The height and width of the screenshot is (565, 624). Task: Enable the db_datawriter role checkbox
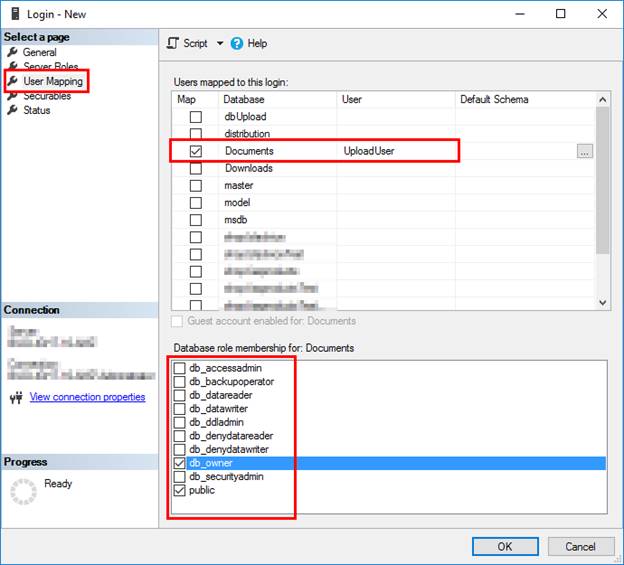coord(179,409)
